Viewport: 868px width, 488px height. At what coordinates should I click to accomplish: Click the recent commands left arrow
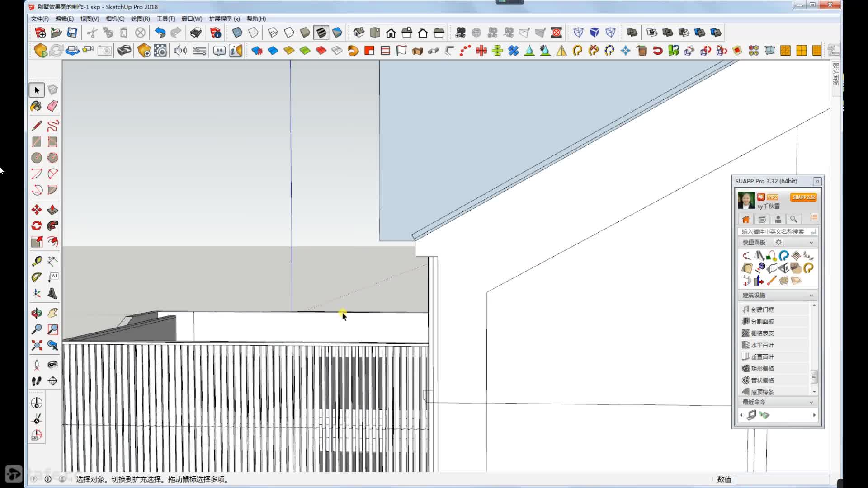741,415
